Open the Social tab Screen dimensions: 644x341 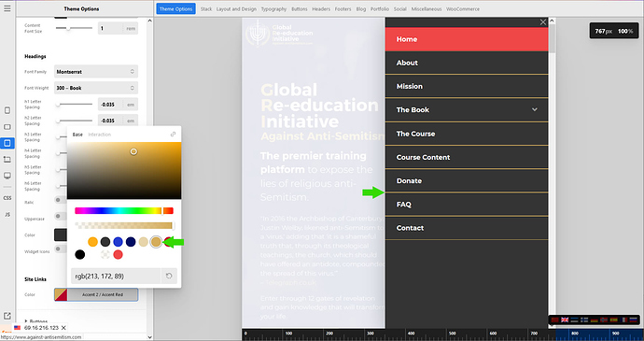[400, 9]
